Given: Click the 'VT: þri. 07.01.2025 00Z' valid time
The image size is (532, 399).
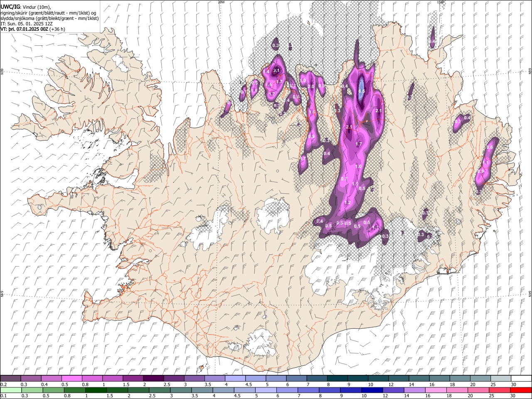Looking at the screenshot, I should [24, 29].
